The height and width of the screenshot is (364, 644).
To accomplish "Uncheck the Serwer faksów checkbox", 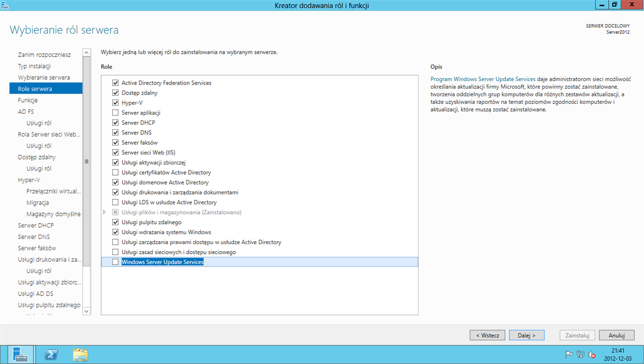I will (116, 142).
